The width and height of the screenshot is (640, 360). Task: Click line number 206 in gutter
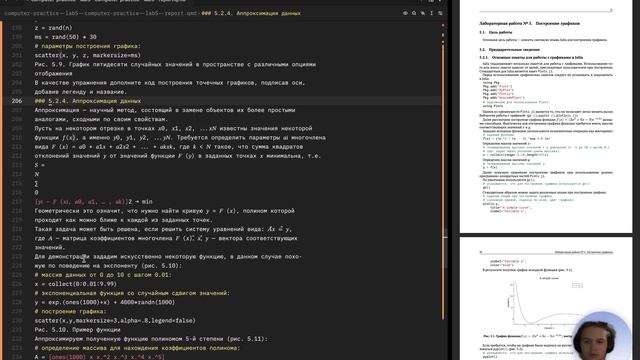click(17, 101)
